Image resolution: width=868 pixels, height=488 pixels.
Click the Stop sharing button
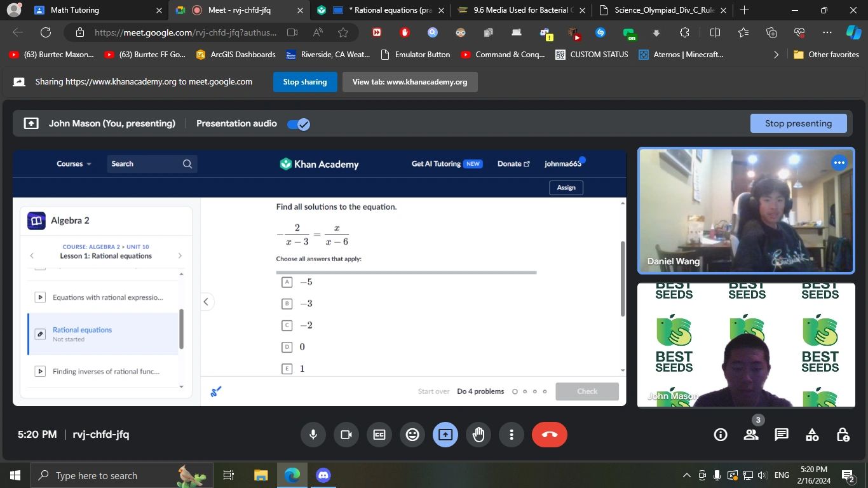point(304,81)
